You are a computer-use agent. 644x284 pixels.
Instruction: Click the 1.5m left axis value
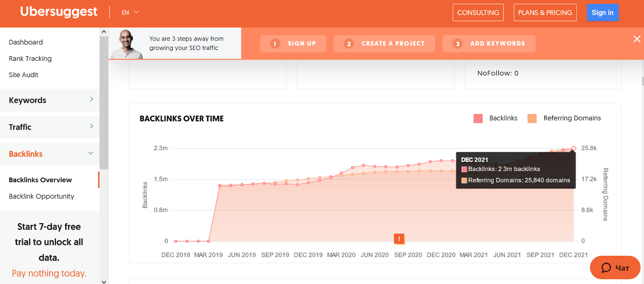(161, 179)
